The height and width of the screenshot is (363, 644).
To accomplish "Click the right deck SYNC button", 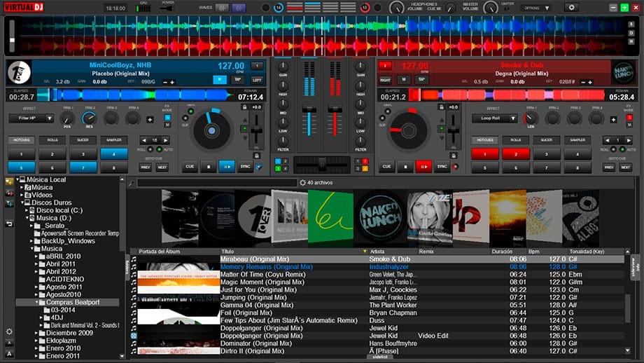I will [442, 167].
